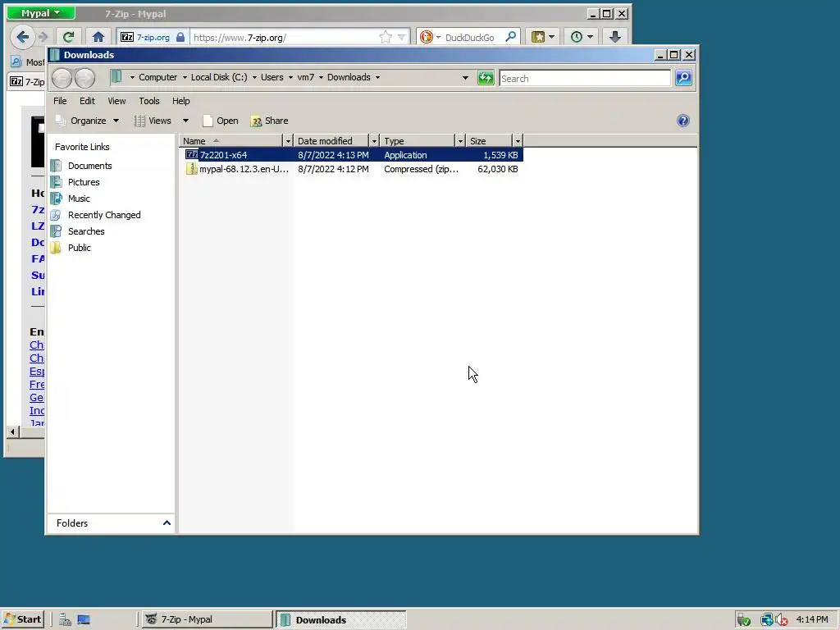Select the mypal zip archive icon
This screenshot has height=630, width=840.
pos(191,169)
